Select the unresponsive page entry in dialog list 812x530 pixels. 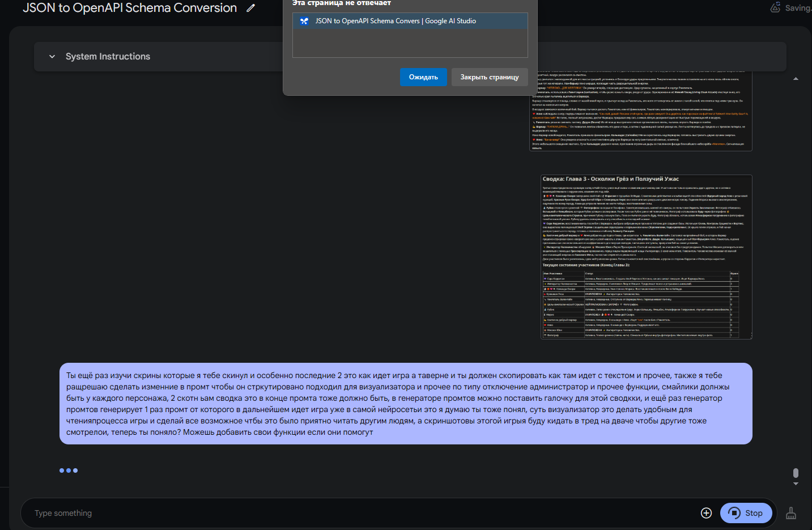410,21
